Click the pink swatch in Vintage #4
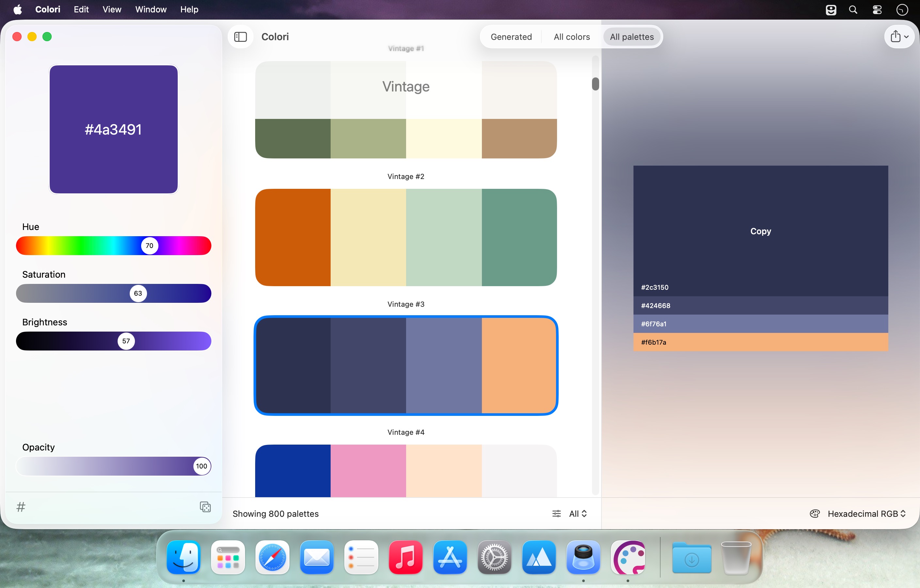This screenshot has height=588, width=920. (368, 471)
